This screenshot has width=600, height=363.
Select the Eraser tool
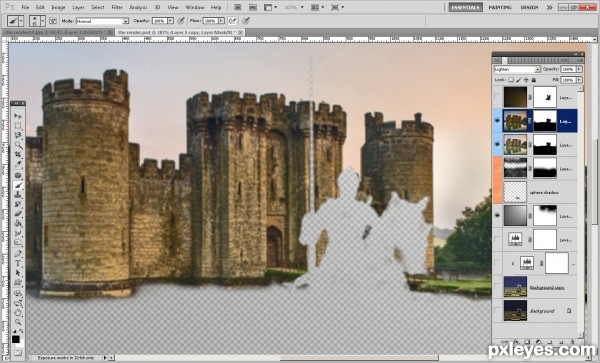tap(18, 214)
